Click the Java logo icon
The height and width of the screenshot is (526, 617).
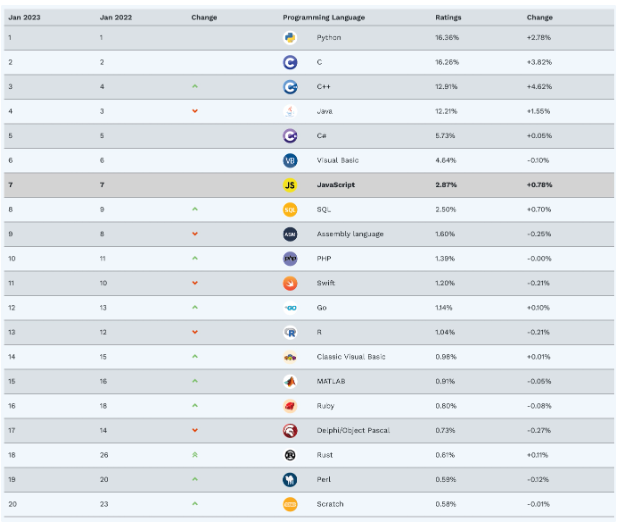[290, 111]
